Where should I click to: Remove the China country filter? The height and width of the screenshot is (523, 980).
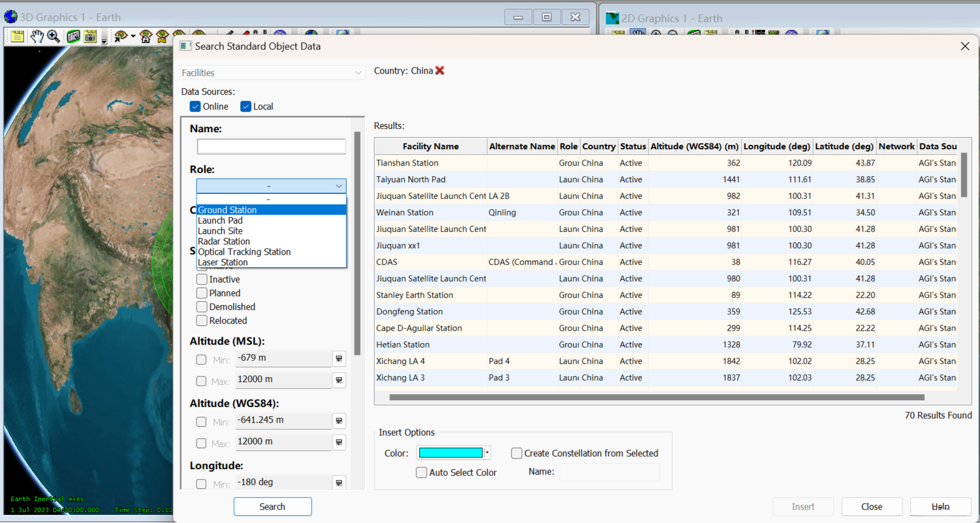click(x=439, y=70)
